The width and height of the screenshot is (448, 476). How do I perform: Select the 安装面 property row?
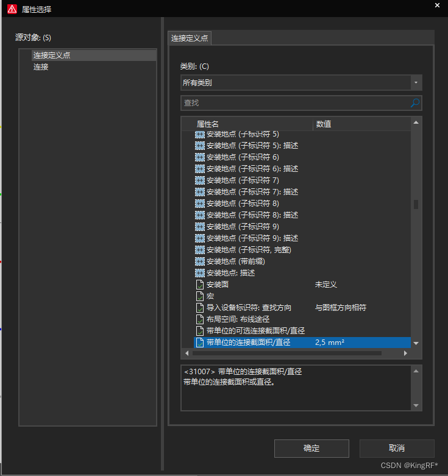click(302, 285)
